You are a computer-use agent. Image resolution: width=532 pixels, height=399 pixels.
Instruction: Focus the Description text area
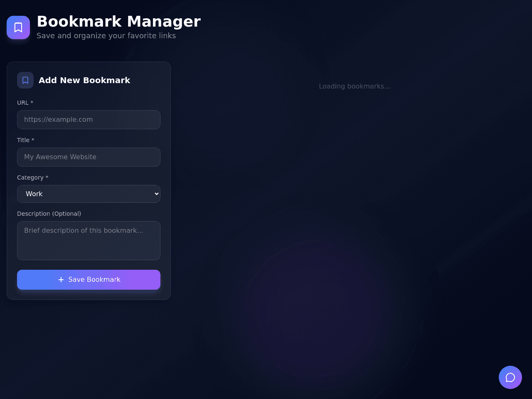[89, 241]
